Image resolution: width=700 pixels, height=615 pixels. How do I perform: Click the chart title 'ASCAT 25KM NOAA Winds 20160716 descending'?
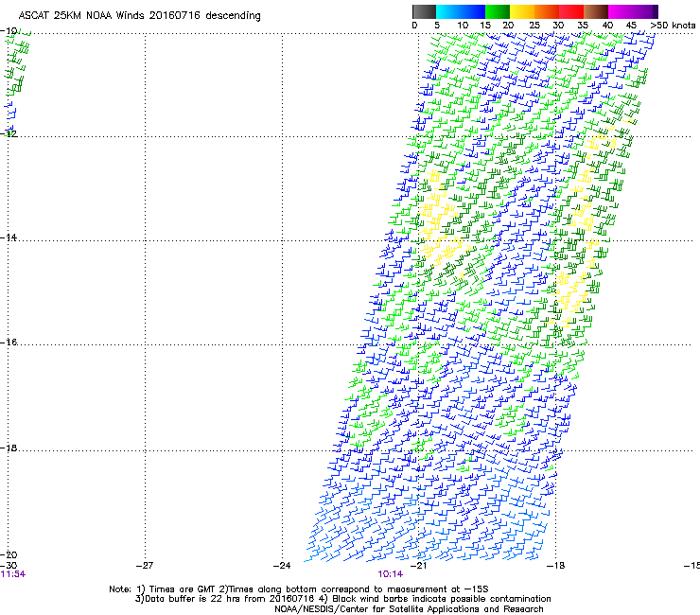click(x=139, y=15)
